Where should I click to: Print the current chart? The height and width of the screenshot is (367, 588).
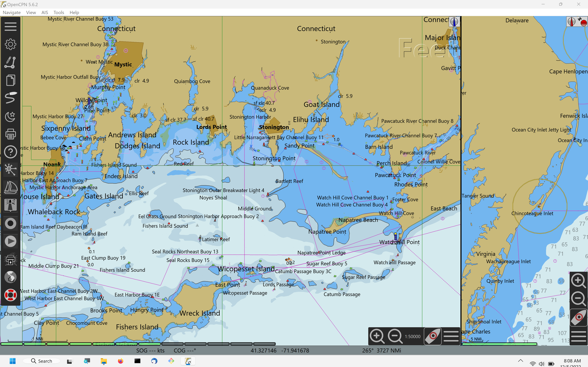11,134
